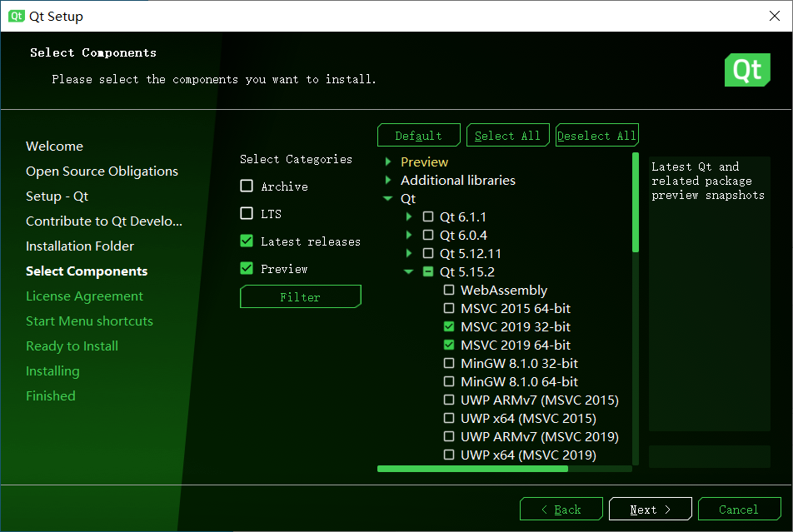Select the Preview tree row label

[x=424, y=162]
